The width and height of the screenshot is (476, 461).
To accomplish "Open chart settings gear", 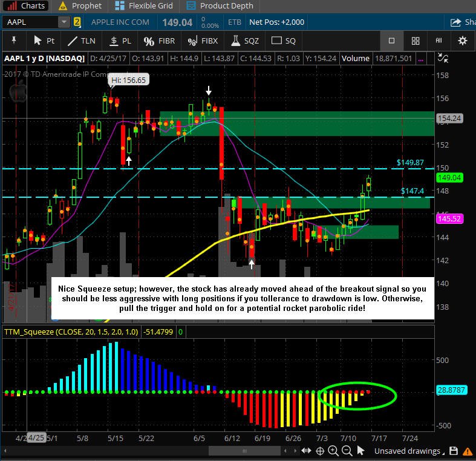I will pyautogui.click(x=462, y=41).
